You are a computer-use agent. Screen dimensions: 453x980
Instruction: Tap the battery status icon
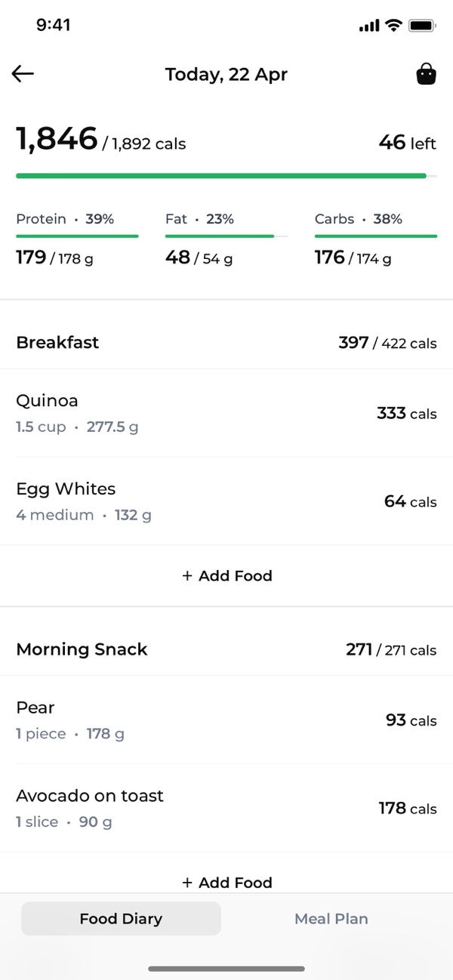click(x=421, y=26)
